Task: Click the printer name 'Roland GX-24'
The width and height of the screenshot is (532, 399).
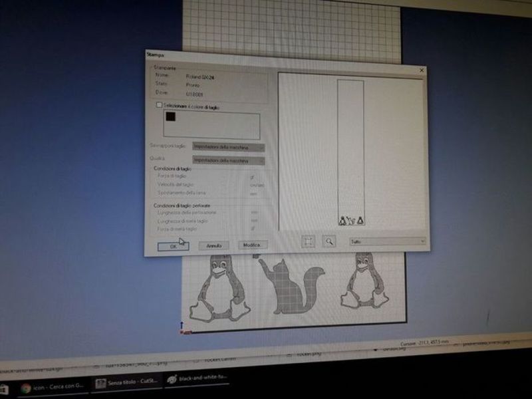Action: tap(200, 77)
